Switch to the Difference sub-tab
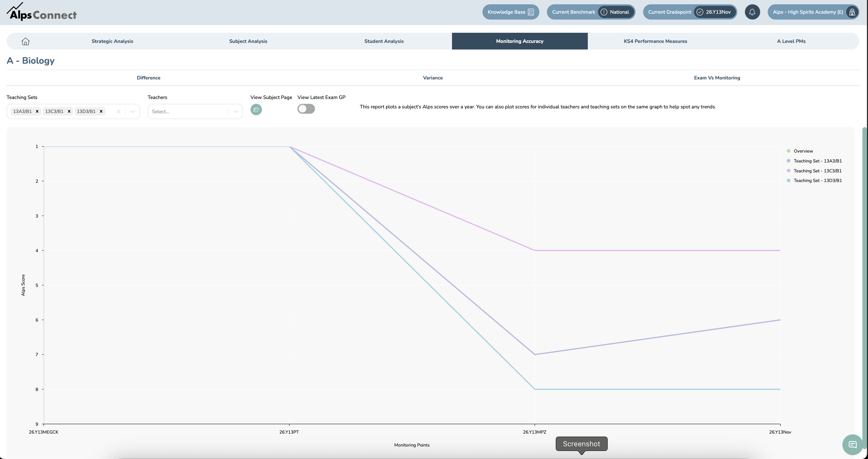The width and height of the screenshot is (868, 459). (x=148, y=77)
